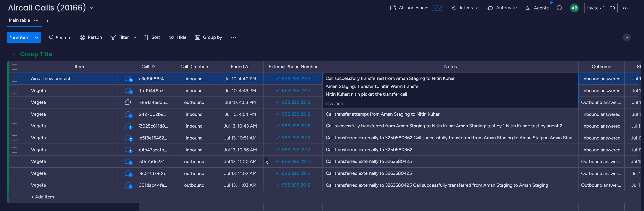This screenshot has height=211, width=644.
Task: Open Main table tab options dots
Action: pos(36,21)
